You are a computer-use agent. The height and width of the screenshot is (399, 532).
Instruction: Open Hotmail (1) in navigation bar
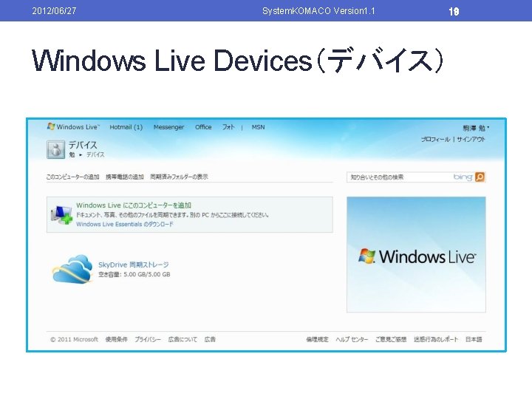tap(126, 127)
